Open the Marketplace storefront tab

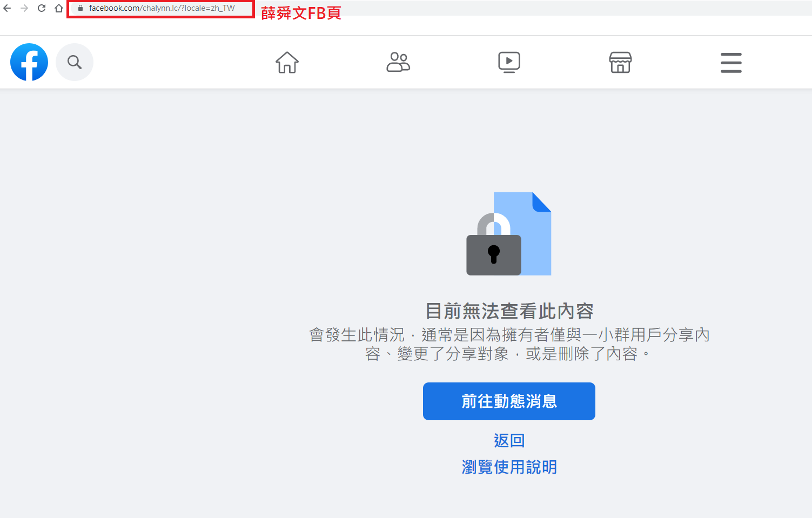tap(620, 62)
